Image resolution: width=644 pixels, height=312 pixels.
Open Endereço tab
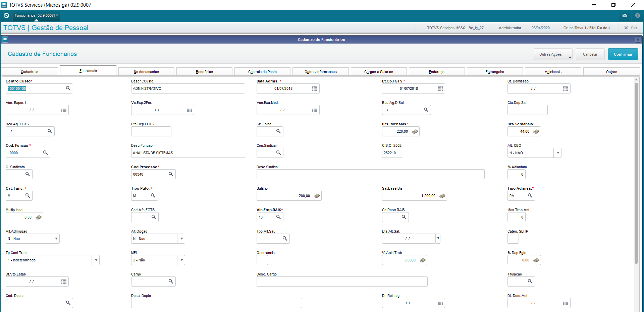pyautogui.click(x=437, y=72)
